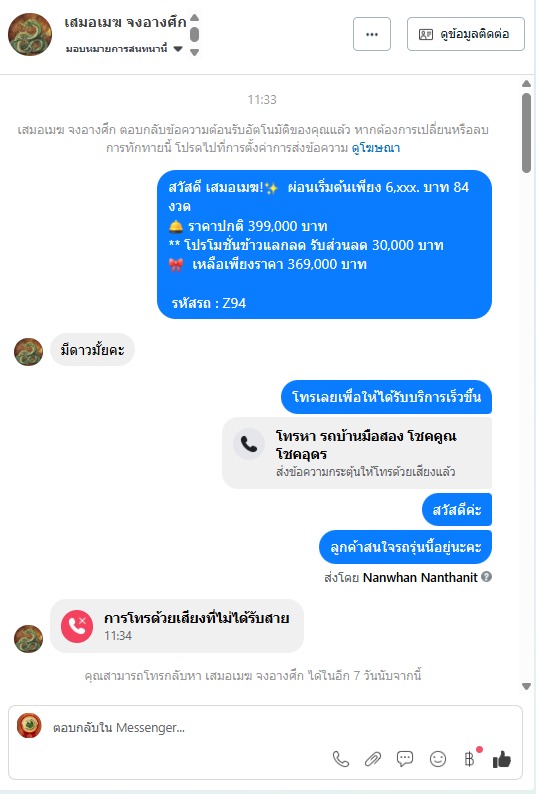Click the missed voice call red icon

coord(77,626)
